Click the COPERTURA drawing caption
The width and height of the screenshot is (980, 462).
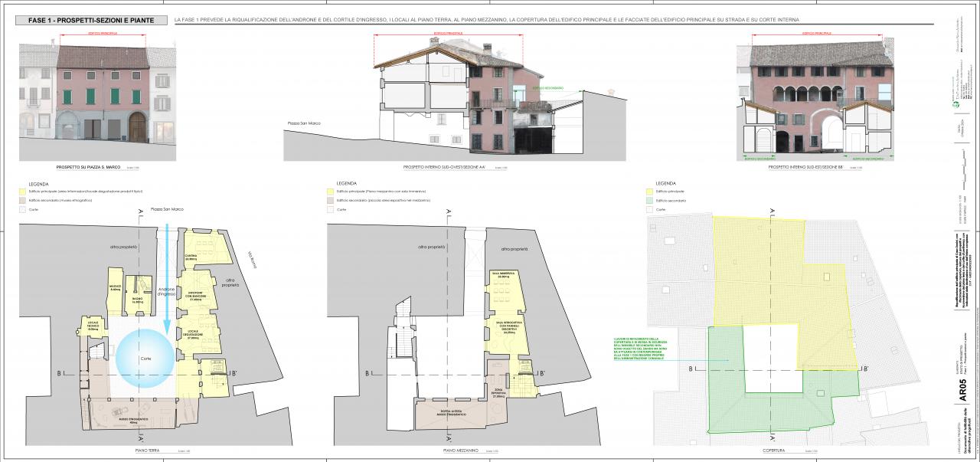tap(773, 450)
